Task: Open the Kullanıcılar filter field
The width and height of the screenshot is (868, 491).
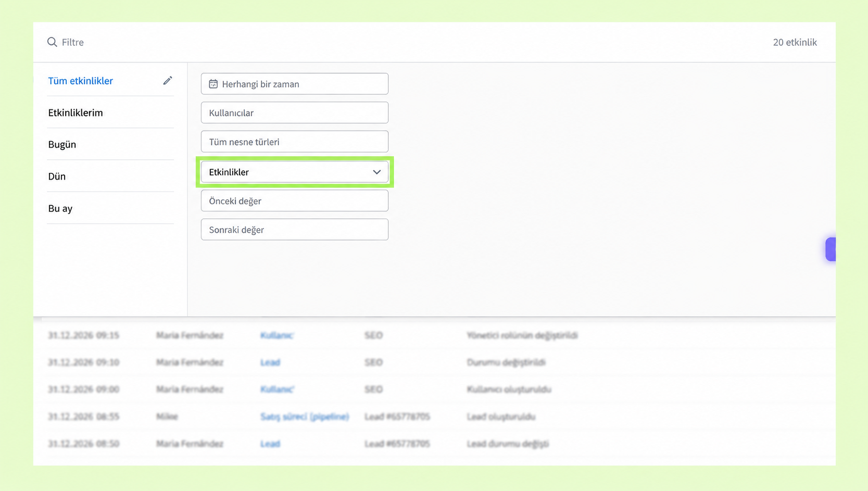Action: pos(295,112)
